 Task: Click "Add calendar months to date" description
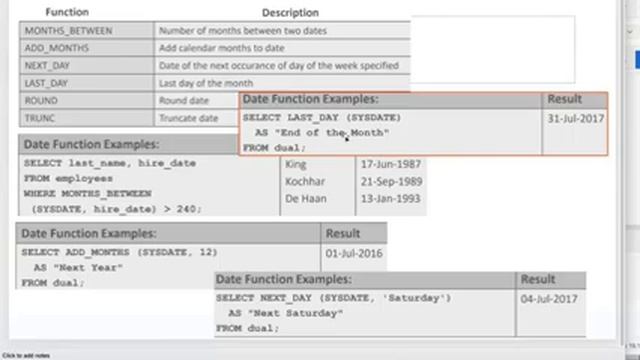[x=222, y=48]
